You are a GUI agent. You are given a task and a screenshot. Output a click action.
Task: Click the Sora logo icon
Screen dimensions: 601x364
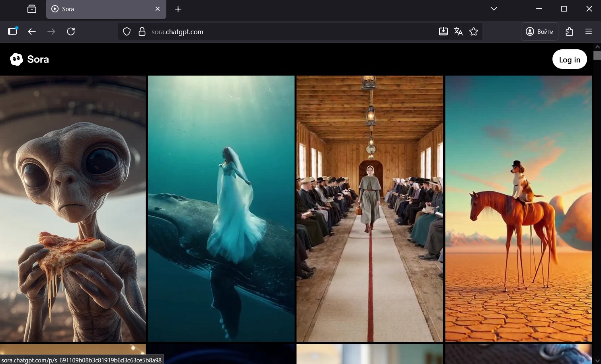pos(16,59)
